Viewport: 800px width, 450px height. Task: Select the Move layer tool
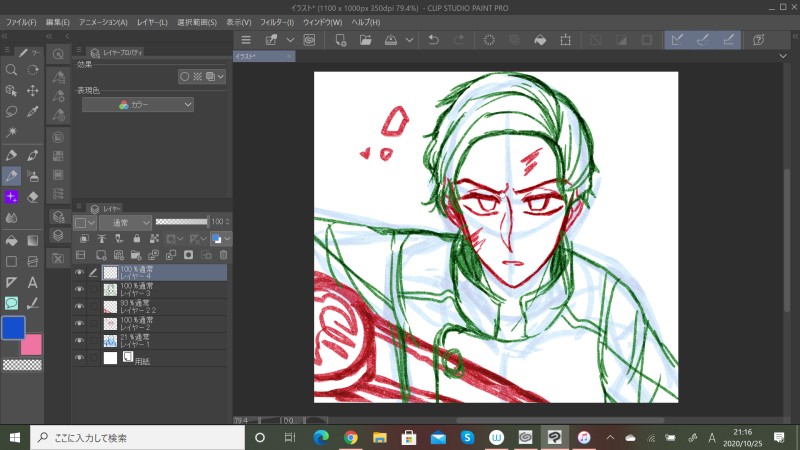tap(33, 91)
